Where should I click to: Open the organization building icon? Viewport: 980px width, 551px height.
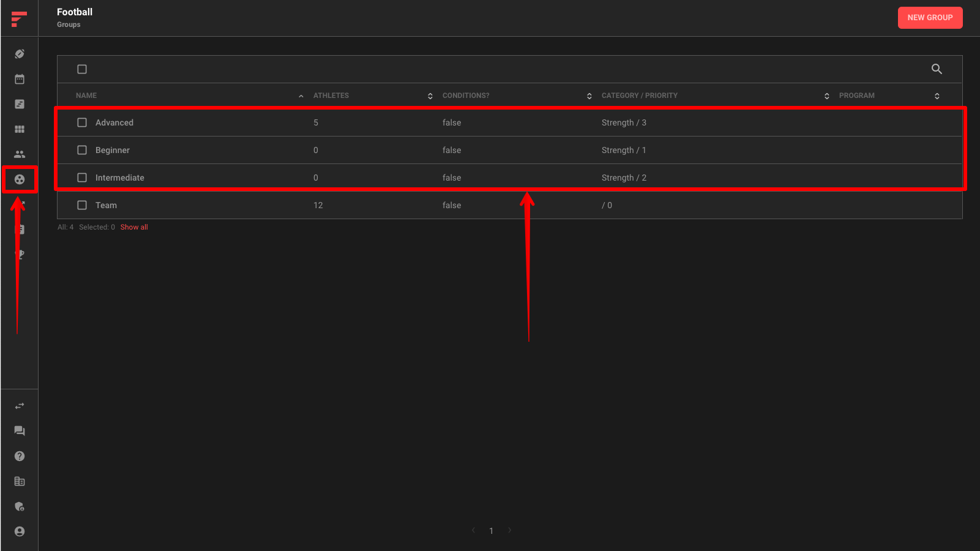pyautogui.click(x=20, y=481)
